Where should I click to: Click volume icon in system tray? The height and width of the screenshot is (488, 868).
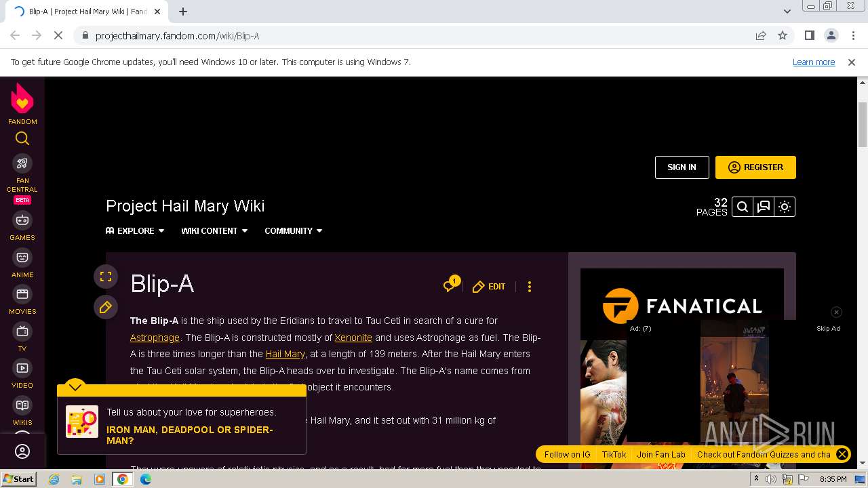pos(771,479)
